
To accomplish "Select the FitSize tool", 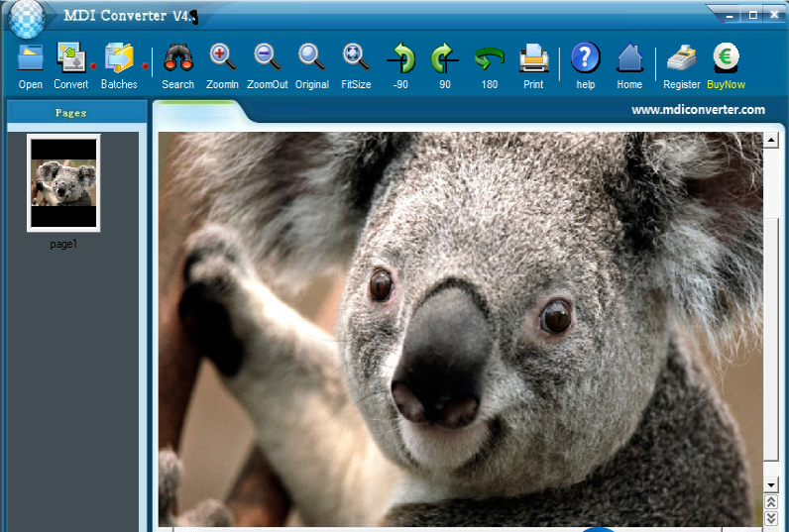I will [356, 59].
